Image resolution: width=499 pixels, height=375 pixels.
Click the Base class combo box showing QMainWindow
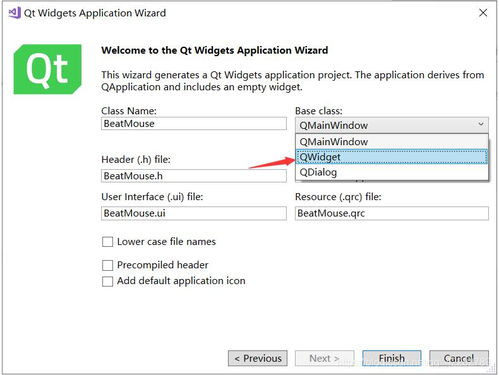(x=392, y=125)
